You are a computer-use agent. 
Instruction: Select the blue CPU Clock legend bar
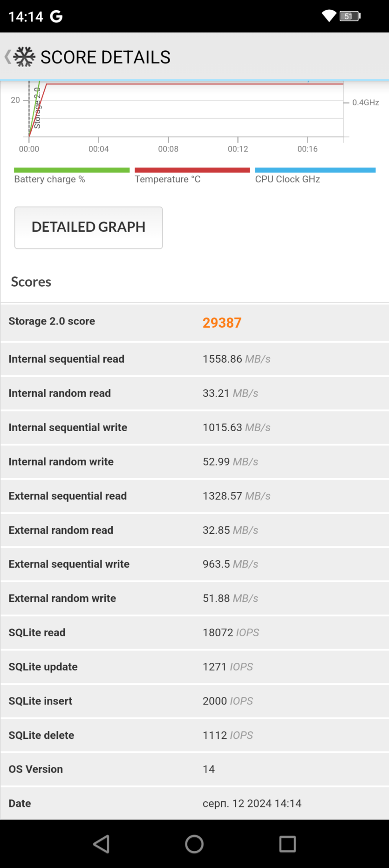point(315,170)
